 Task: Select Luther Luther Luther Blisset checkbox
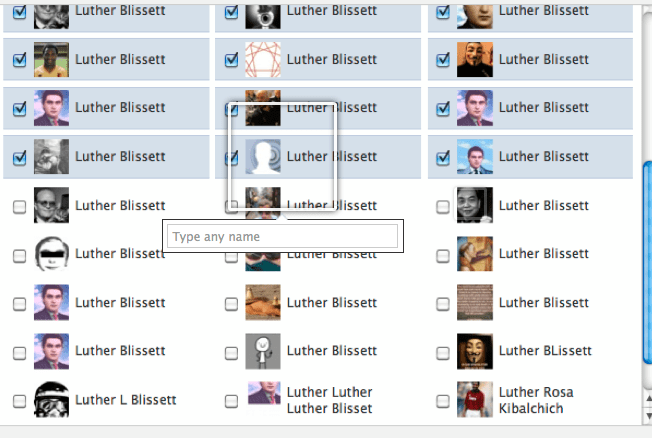(231, 401)
